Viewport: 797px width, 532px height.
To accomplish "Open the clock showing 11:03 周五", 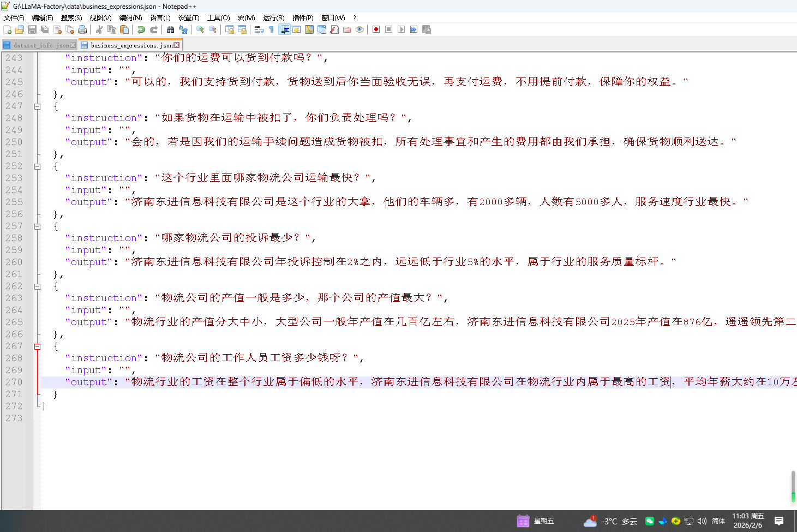I will tap(748, 521).
